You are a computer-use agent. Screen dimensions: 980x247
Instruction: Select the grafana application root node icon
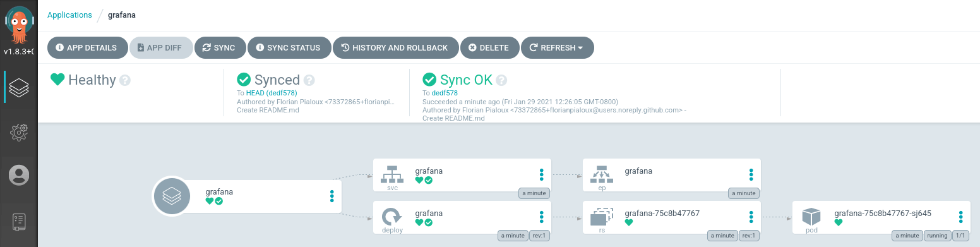(172, 196)
